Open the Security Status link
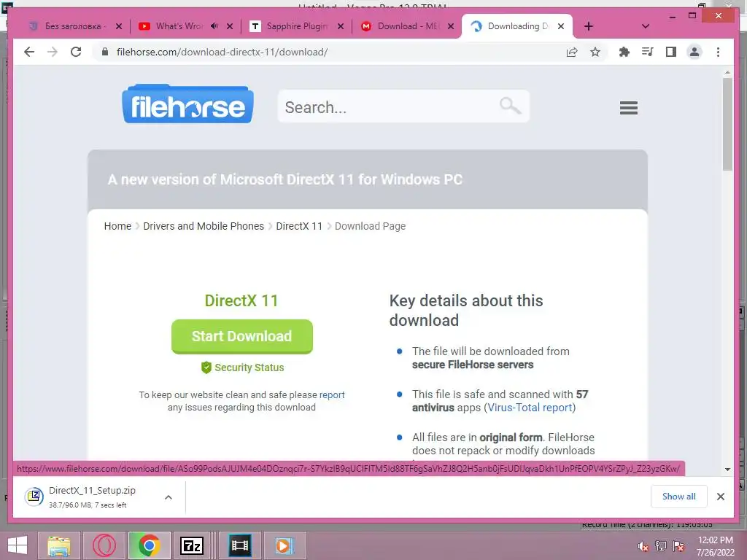 click(242, 367)
